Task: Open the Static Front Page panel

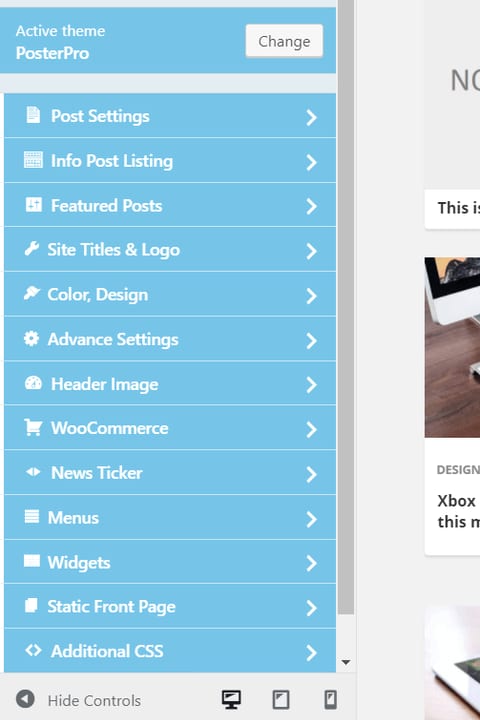Action: point(170,607)
